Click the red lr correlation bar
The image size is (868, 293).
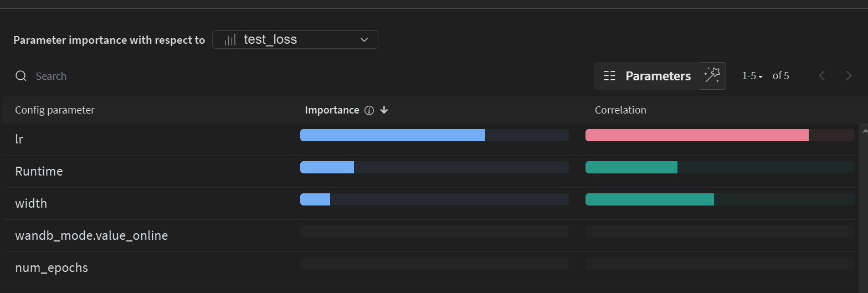pos(697,135)
